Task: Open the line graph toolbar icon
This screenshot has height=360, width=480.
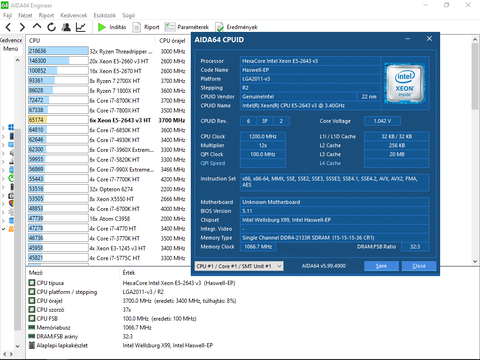Action: tap(81, 27)
